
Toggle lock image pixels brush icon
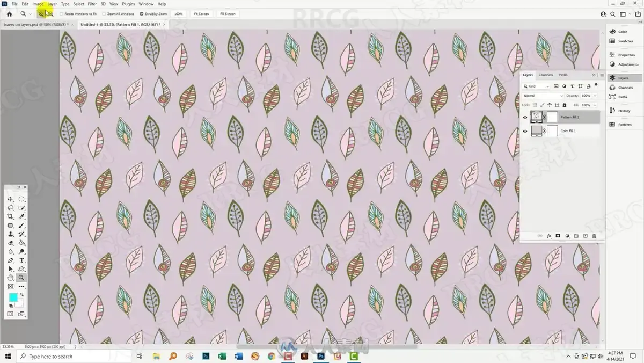(x=542, y=105)
